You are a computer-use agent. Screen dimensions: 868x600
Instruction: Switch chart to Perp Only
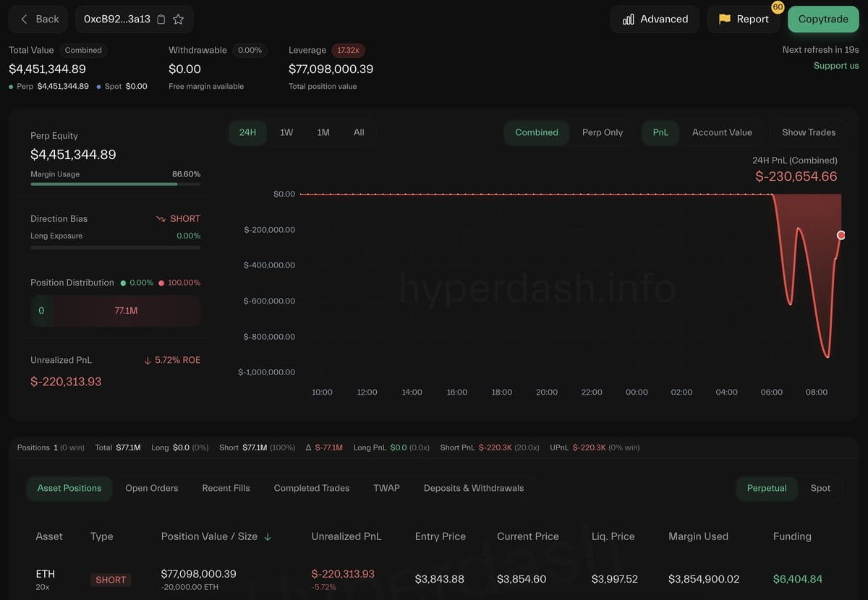(x=603, y=132)
